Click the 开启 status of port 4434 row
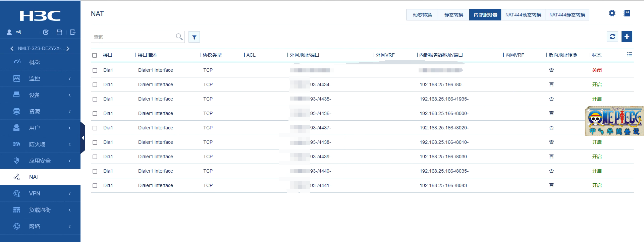This screenshot has height=242, width=644. coord(597,85)
